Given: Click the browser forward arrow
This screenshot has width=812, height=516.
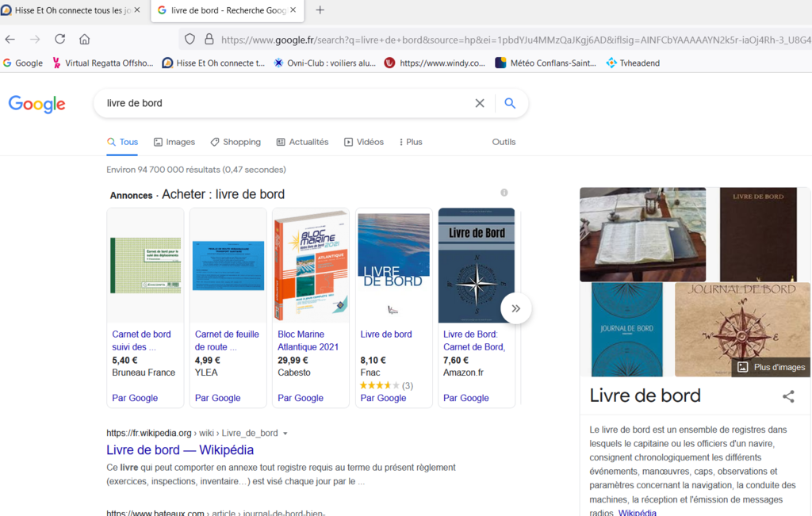Looking at the screenshot, I should [x=35, y=40].
